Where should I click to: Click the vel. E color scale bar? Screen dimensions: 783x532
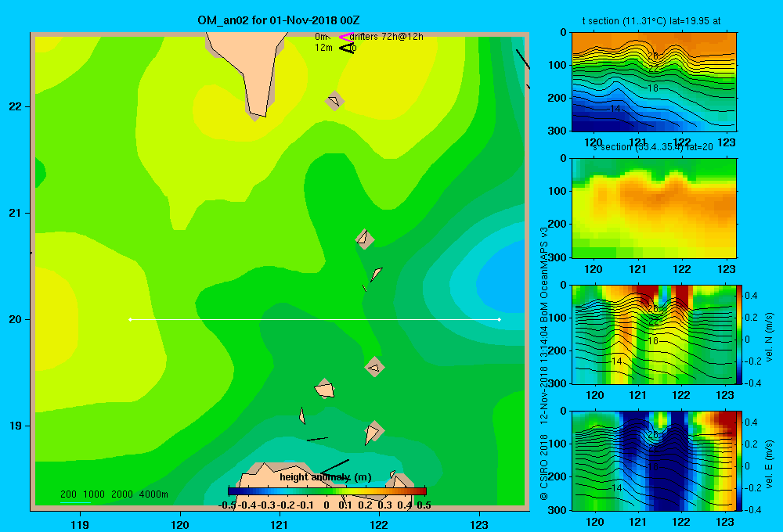[740, 461]
